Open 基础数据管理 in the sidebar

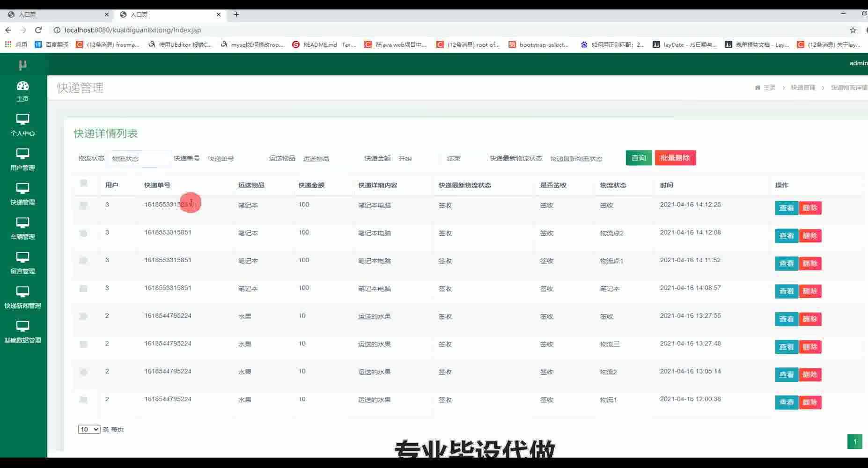click(22, 333)
